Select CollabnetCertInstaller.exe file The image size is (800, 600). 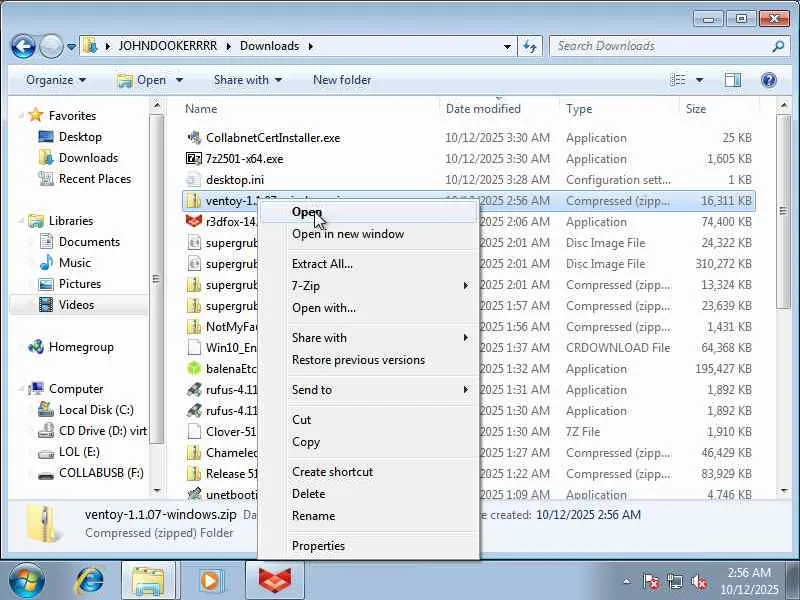[273, 138]
